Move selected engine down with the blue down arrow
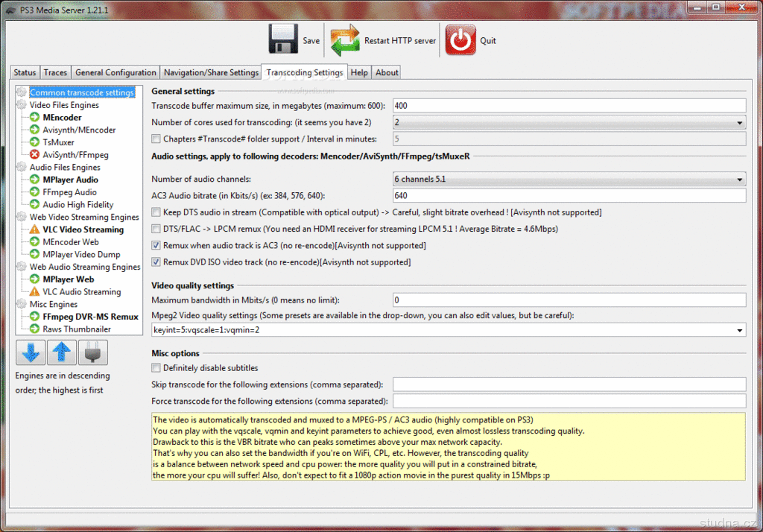Screen dimensions: 763x532 pos(31,352)
